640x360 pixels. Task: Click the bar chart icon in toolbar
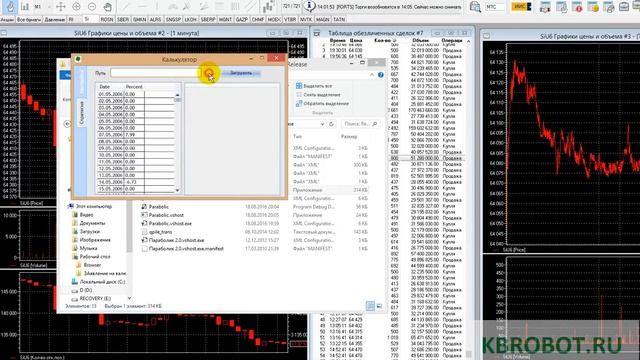[x=25, y=7]
